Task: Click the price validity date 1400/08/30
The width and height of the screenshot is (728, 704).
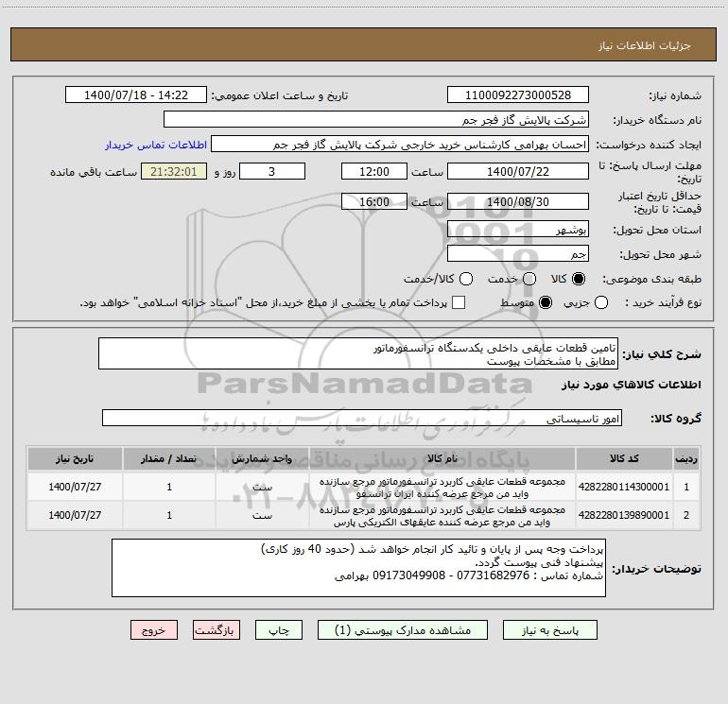Action: pos(518,201)
